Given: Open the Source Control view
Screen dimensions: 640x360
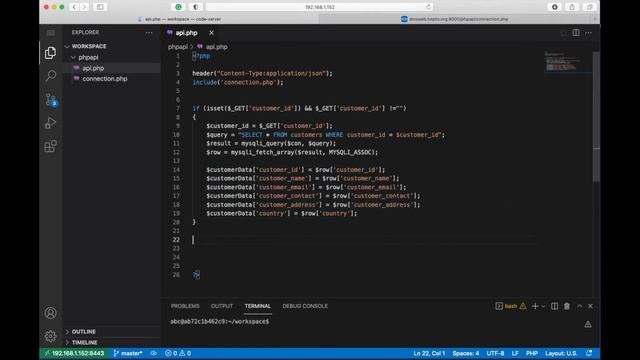Looking at the screenshot, I should tap(51, 100).
